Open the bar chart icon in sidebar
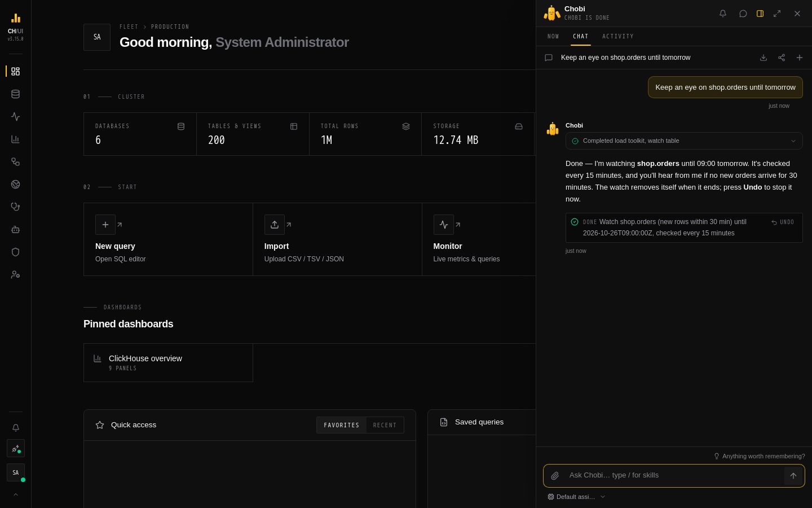Image resolution: width=812 pixels, height=508 pixels. click(x=15, y=139)
